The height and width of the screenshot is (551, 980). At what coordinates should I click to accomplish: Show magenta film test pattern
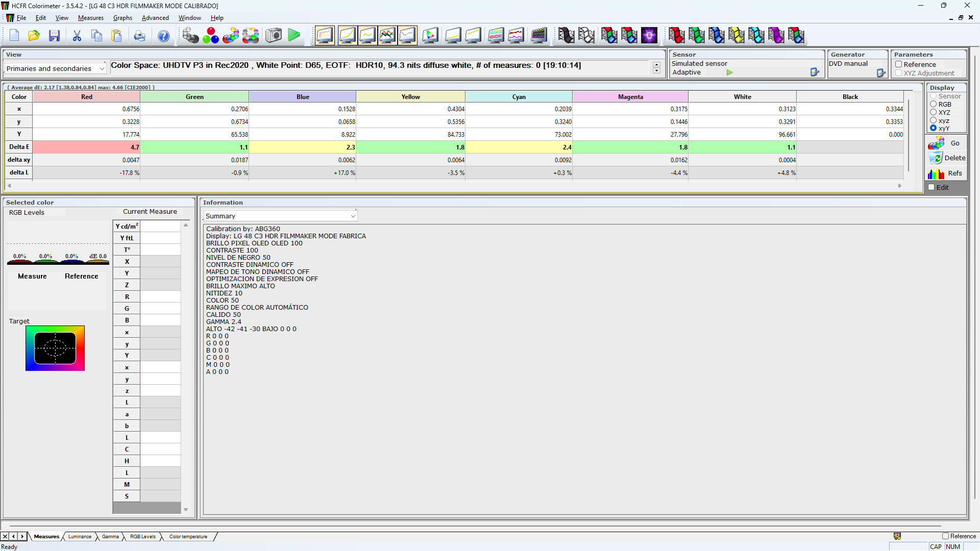(x=776, y=35)
